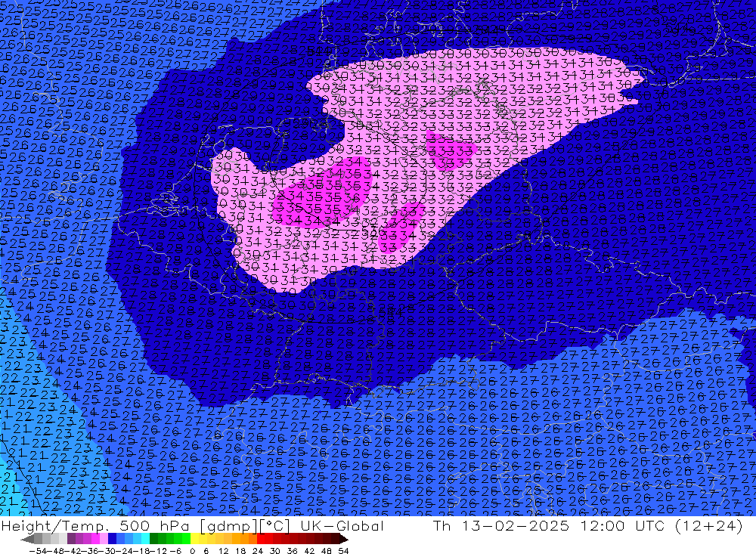Click the "12:00 UTC" time text
This screenshot has width=756, height=554.
[x=622, y=525]
